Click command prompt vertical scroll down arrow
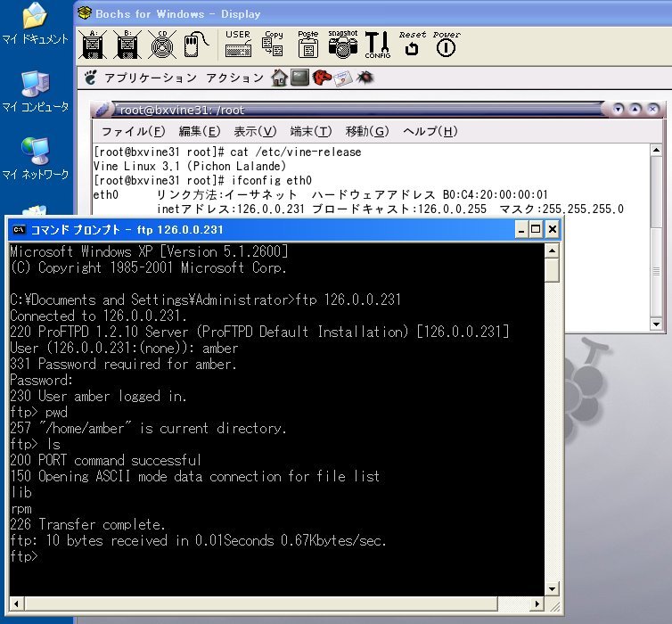672x624 pixels. (x=552, y=589)
